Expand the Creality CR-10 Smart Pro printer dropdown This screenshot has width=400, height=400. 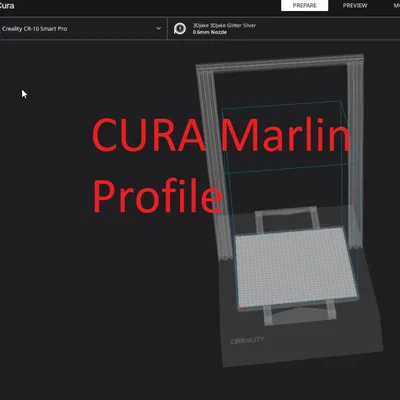click(x=159, y=28)
